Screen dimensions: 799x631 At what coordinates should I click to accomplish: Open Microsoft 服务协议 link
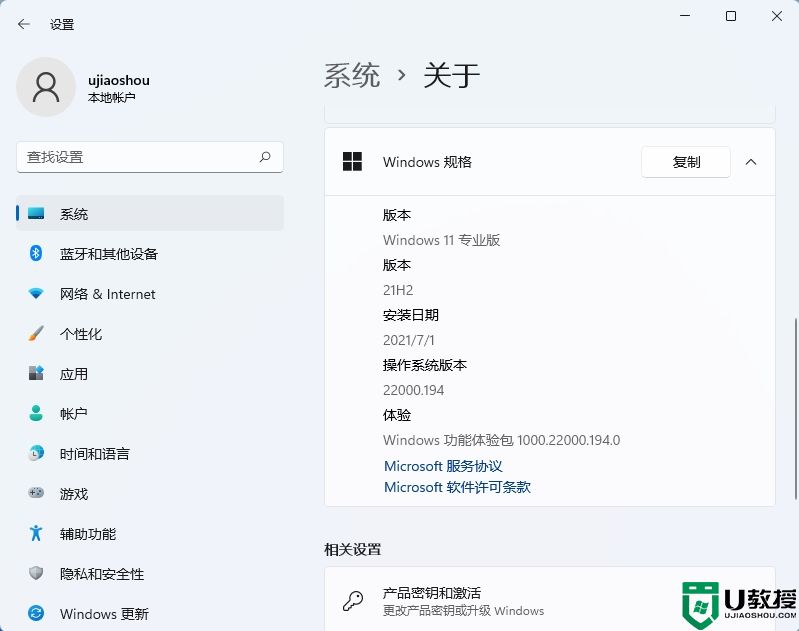click(443, 466)
